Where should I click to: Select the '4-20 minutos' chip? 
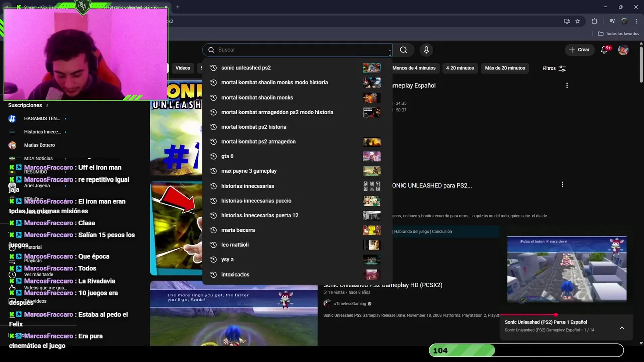(460, 68)
